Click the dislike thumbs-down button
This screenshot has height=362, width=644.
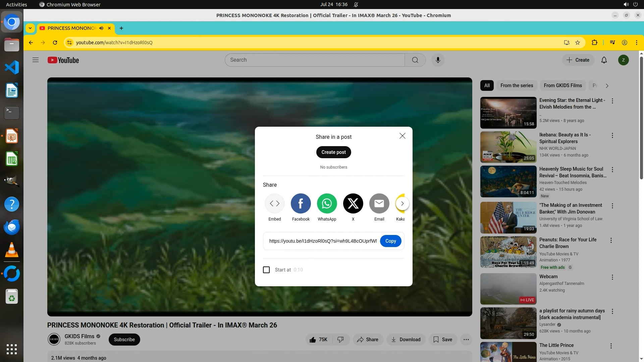pyautogui.click(x=341, y=340)
